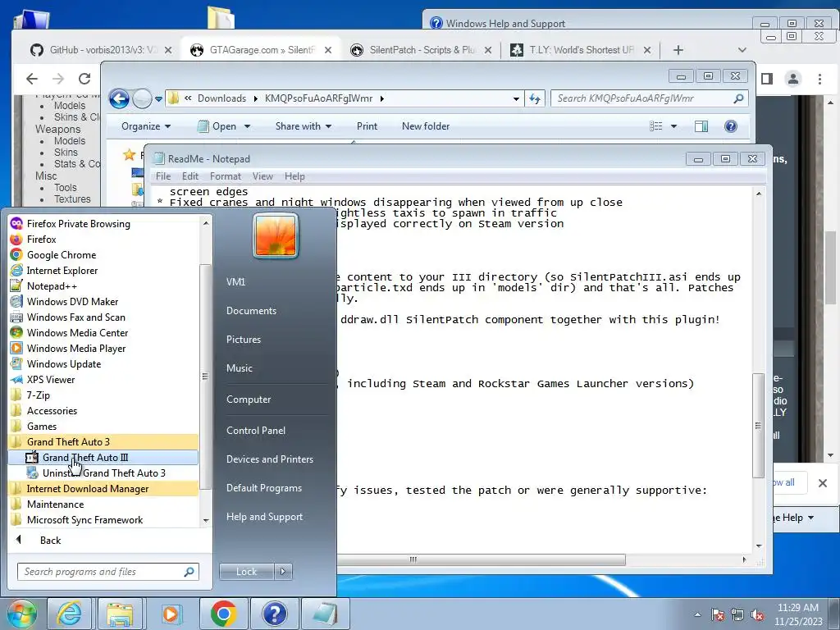Toggle the Explorer preview pane
The height and width of the screenshot is (630, 840).
(x=701, y=126)
